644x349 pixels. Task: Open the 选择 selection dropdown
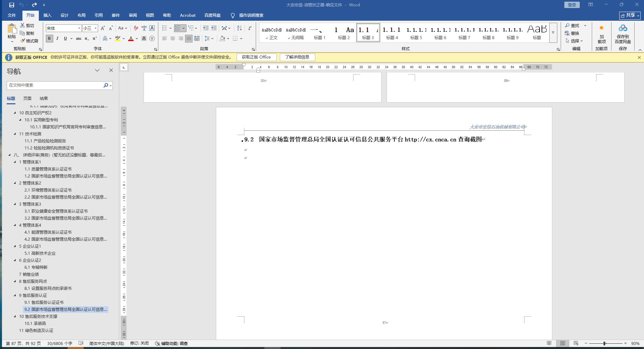pyautogui.click(x=574, y=41)
